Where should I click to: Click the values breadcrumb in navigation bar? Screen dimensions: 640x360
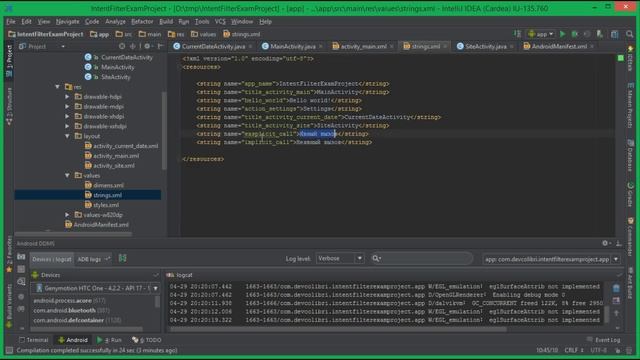(x=203, y=34)
